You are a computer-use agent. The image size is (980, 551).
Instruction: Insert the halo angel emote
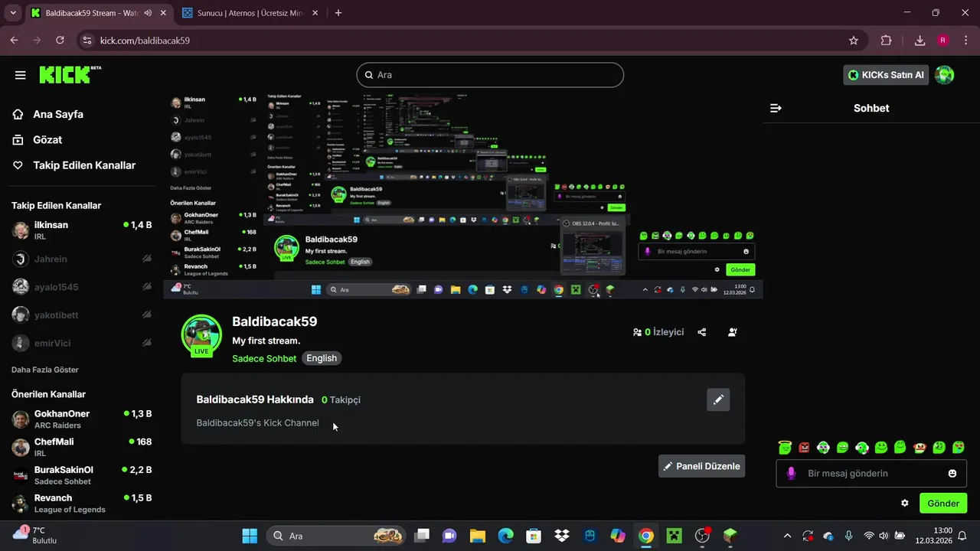pyautogui.click(x=785, y=447)
